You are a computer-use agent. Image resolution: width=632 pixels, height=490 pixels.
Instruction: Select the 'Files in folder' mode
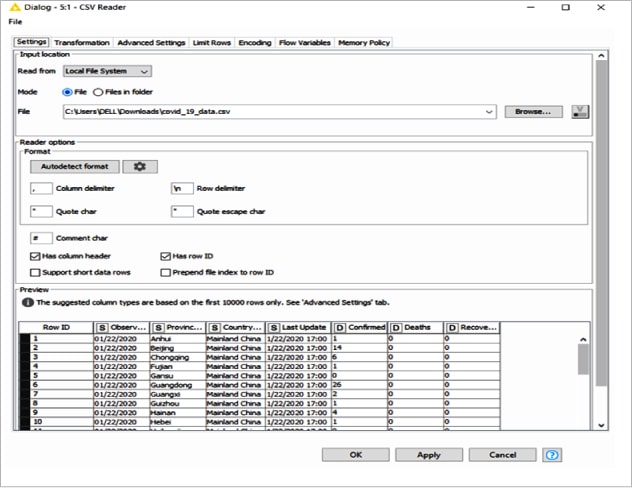98,91
